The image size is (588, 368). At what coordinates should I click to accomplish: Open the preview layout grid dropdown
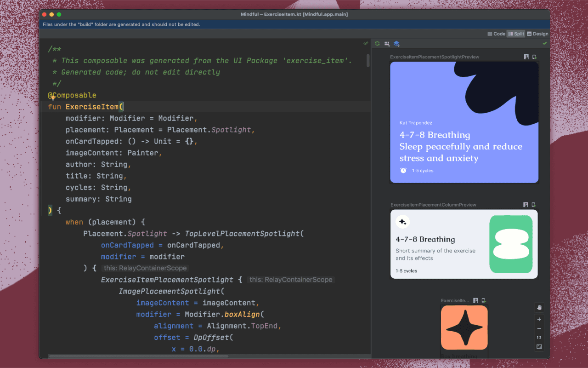pos(387,44)
